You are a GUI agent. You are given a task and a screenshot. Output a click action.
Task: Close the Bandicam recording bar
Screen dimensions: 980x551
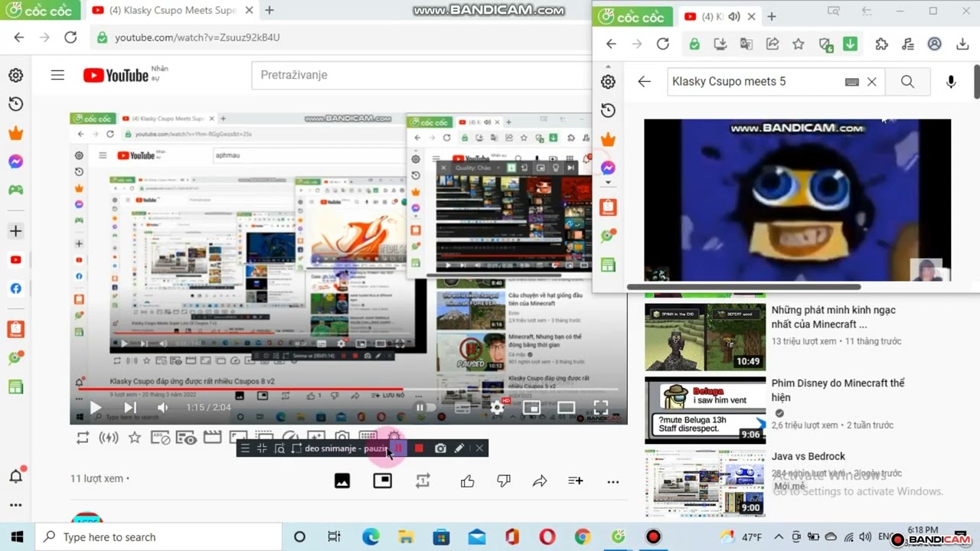[x=479, y=448]
